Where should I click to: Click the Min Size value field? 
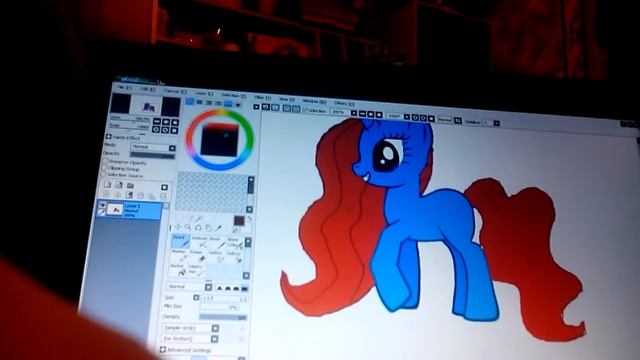(x=219, y=307)
